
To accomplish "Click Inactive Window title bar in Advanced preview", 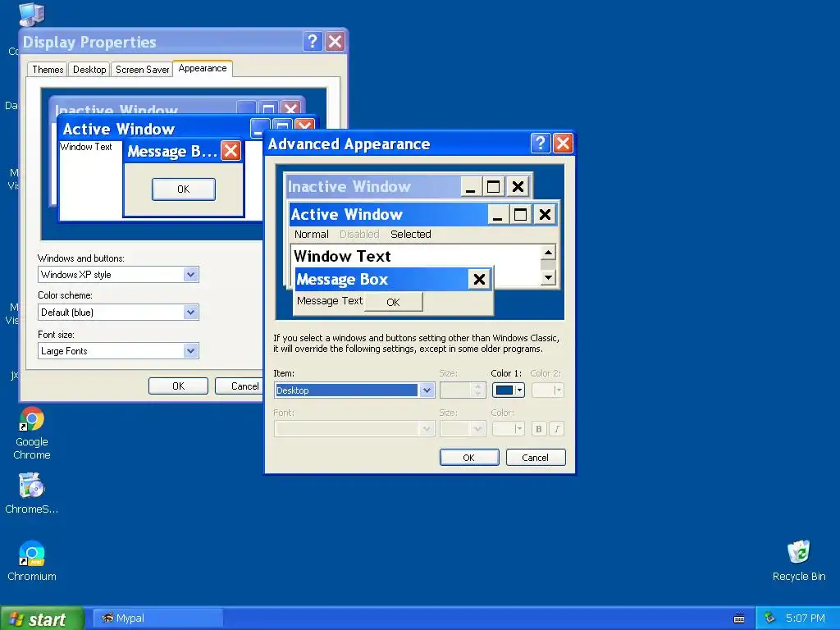I will click(x=373, y=186).
